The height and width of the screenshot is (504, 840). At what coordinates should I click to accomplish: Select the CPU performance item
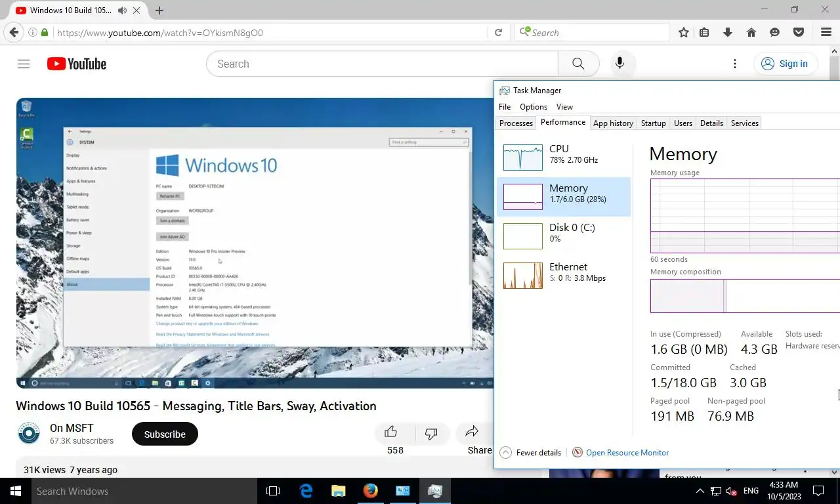[x=563, y=157]
